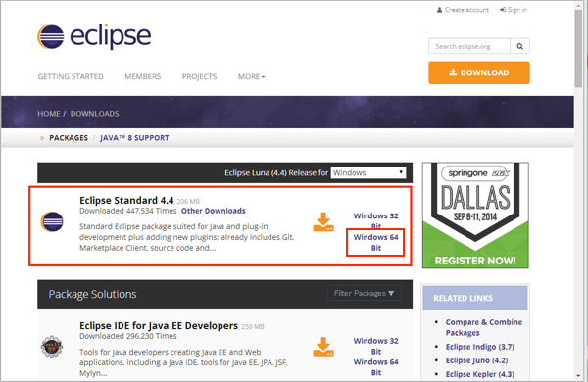Click the search magnifier icon
588x382 pixels.
(519, 46)
